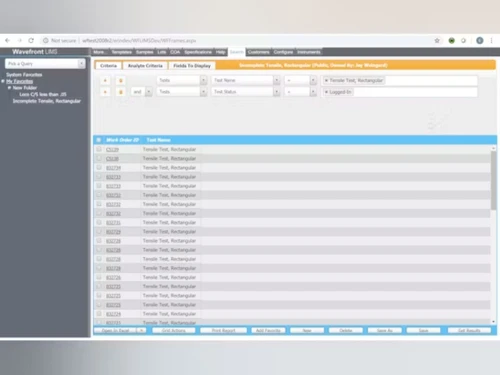Open the browser profile avatar
Screen dimensions: 500x375
click(x=480, y=41)
